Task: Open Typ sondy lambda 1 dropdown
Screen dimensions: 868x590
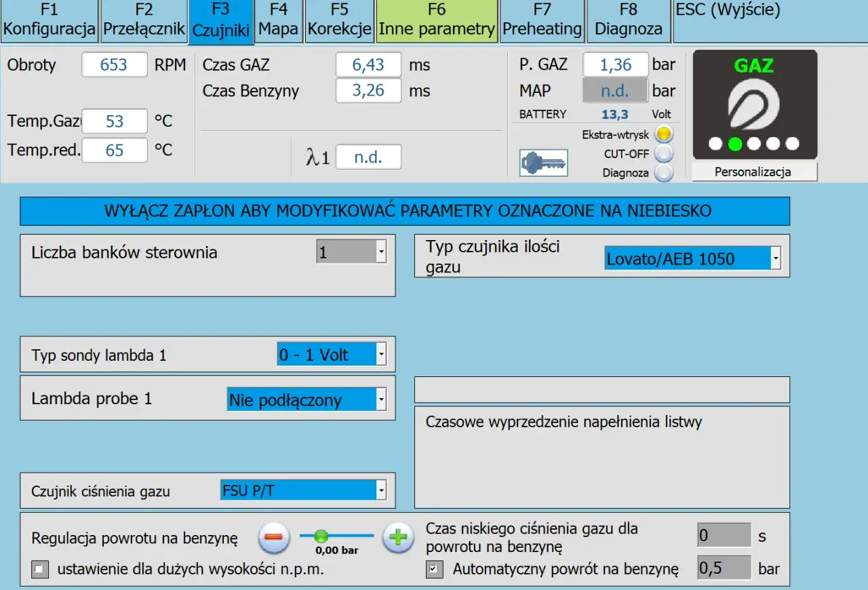Action: pyautogui.click(x=381, y=354)
